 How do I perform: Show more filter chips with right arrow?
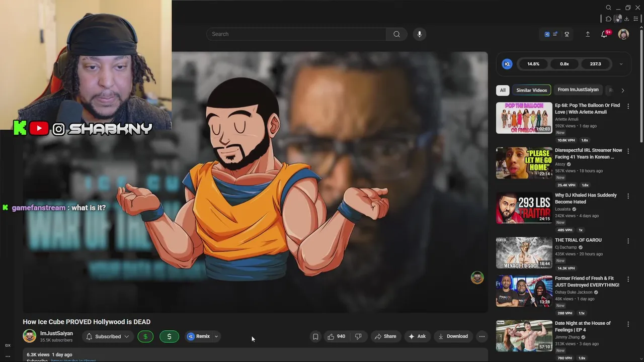coord(623,90)
